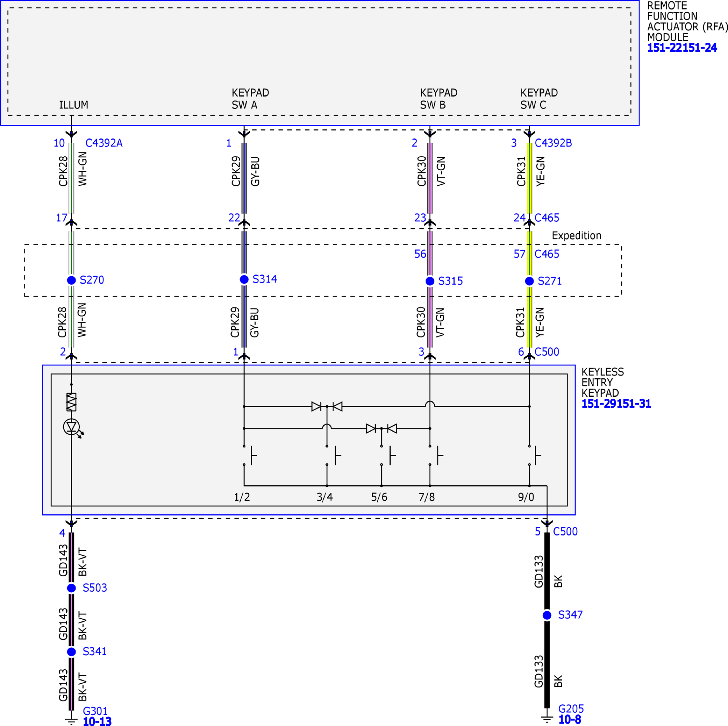The width and height of the screenshot is (728, 726).
Task: Click the C465 label beside pin 24
Action: [x=547, y=217]
